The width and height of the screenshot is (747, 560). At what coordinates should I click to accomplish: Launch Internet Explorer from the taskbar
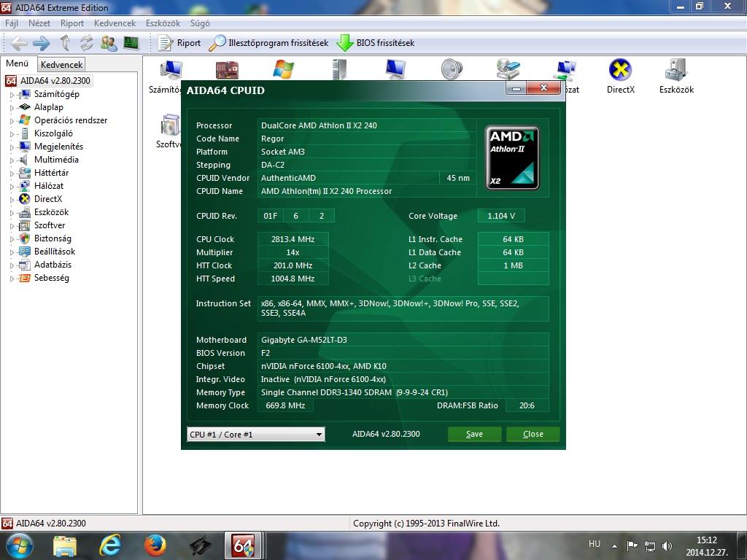pyautogui.click(x=109, y=545)
